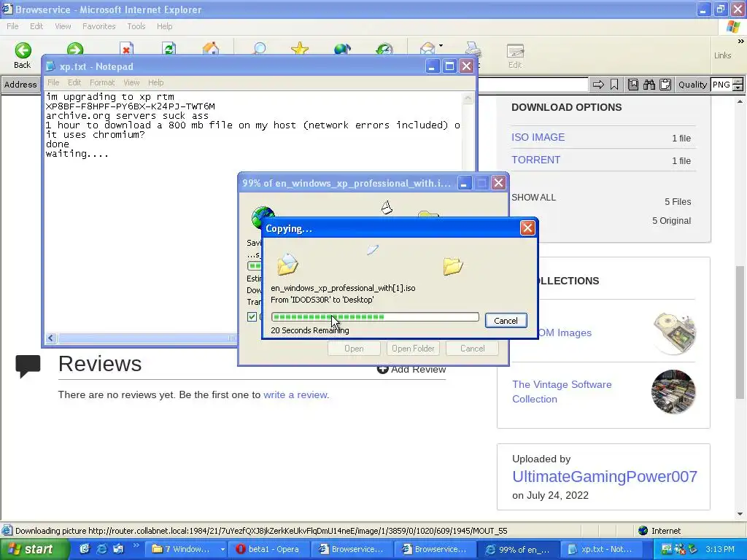Click the red-marked system tray icon
Image resolution: width=747 pixels, height=560 pixels.
point(680,549)
